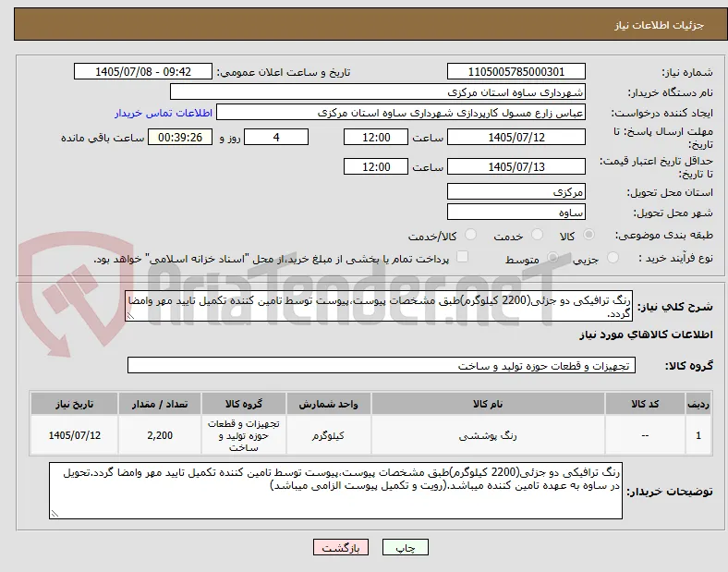Click the buyer organization field شهرداری ساوه
The image size is (728, 572).
[x=378, y=91]
